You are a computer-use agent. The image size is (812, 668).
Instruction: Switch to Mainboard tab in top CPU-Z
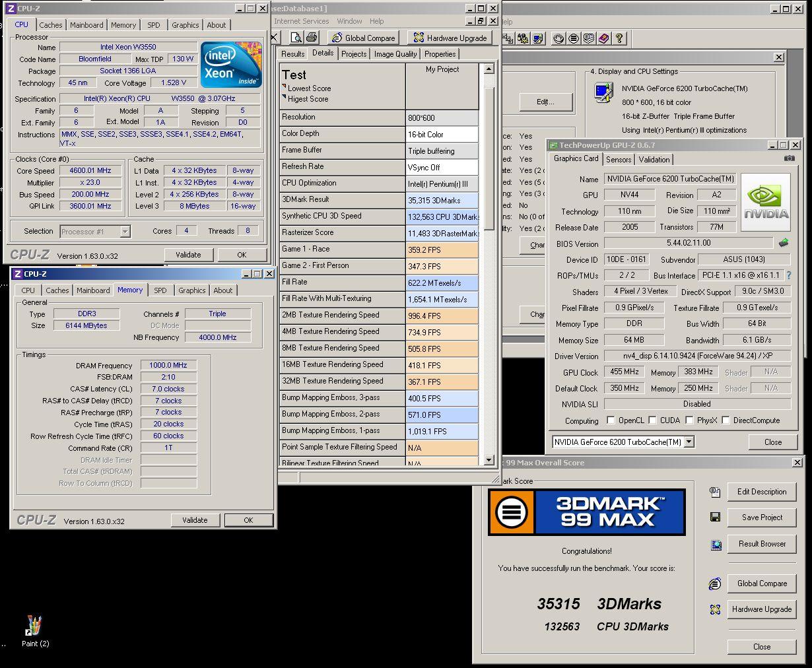click(86, 25)
